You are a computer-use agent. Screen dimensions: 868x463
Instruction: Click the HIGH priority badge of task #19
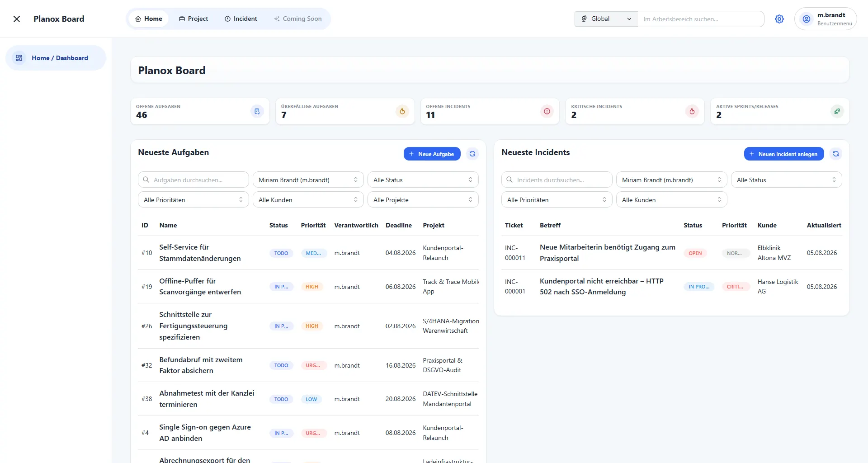pyautogui.click(x=312, y=287)
